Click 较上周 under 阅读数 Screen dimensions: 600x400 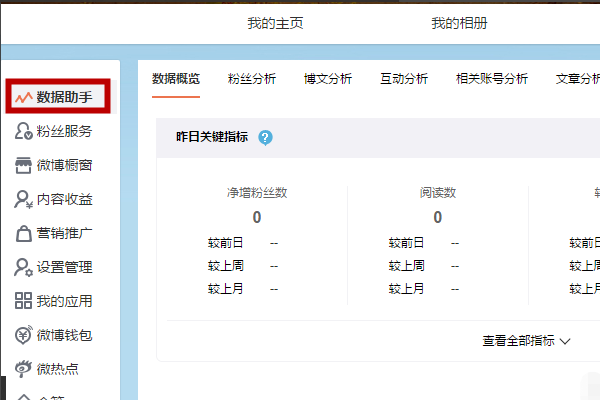coord(406,266)
